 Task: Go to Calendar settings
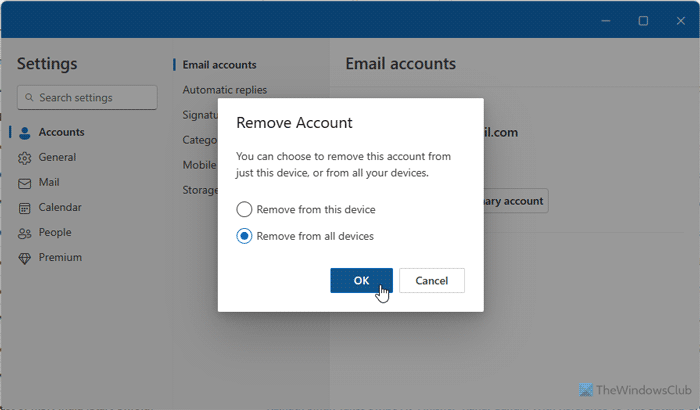click(60, 207)
